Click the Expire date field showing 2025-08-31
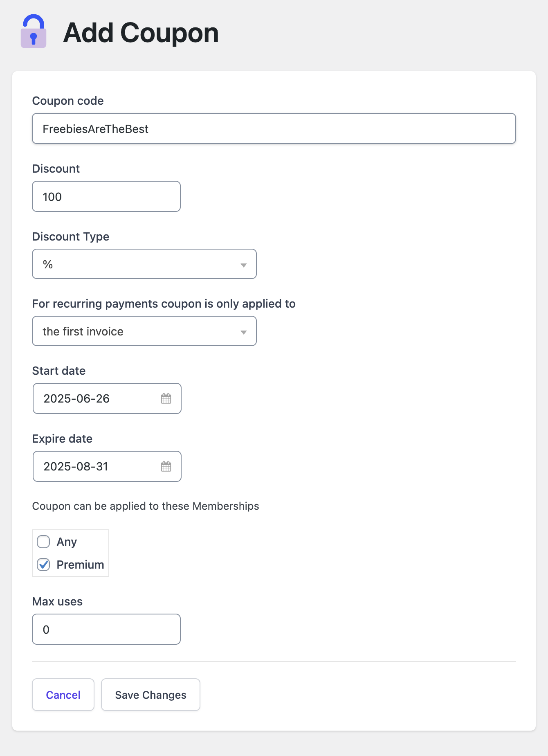The height and width of the screenshot is (756, 548). [94, 466]
